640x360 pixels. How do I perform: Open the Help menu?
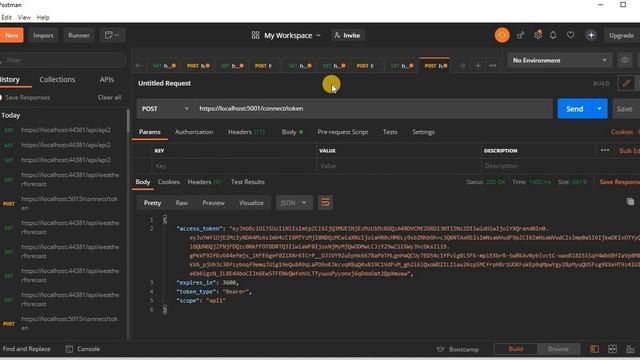click(x=43, y=18)
